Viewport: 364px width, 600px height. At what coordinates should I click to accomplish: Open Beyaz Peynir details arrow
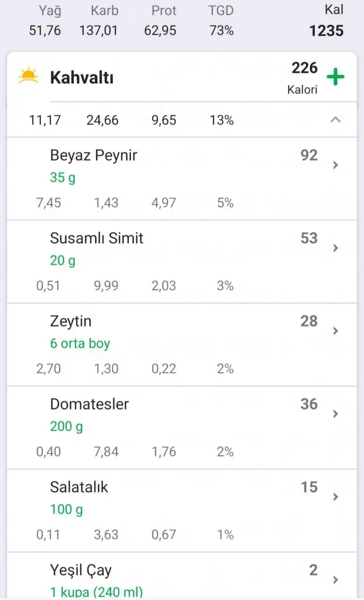335,165
